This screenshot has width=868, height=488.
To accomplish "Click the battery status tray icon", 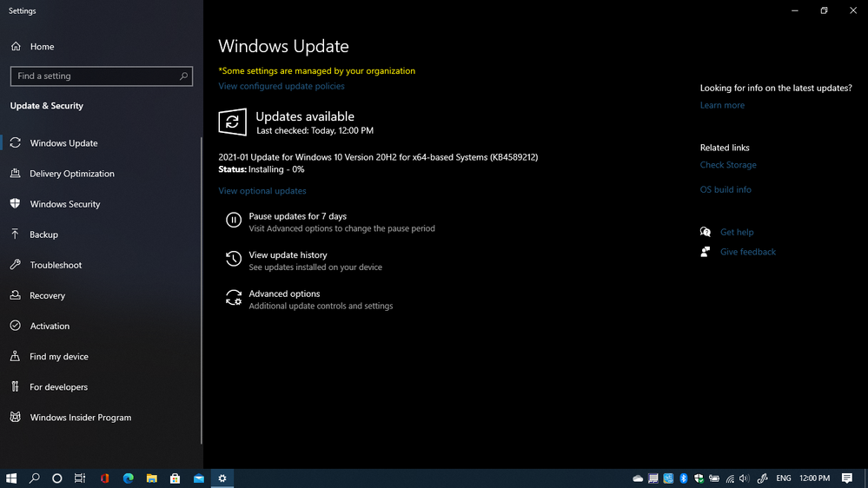I will click(x=714, y=478).
